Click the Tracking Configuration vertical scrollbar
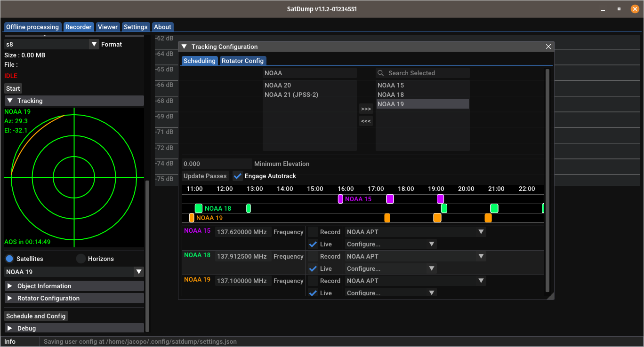The image size is (644, 347). click(x=547, y=180)
